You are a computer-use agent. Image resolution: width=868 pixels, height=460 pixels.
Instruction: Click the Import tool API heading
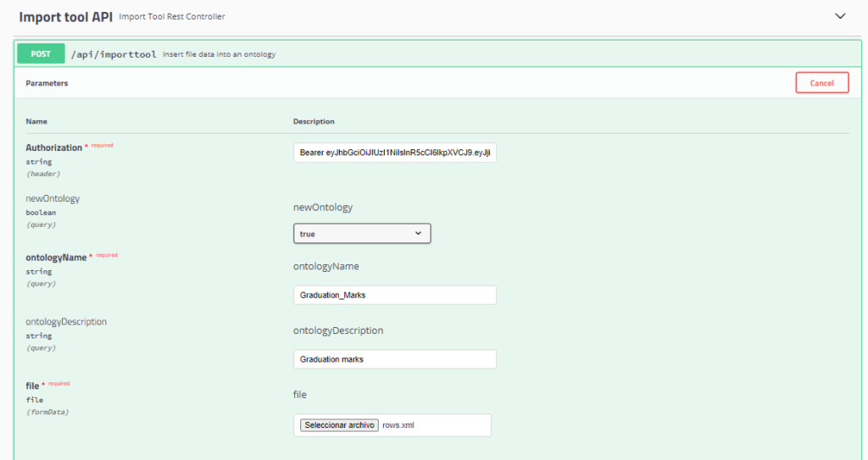point(66,17)
